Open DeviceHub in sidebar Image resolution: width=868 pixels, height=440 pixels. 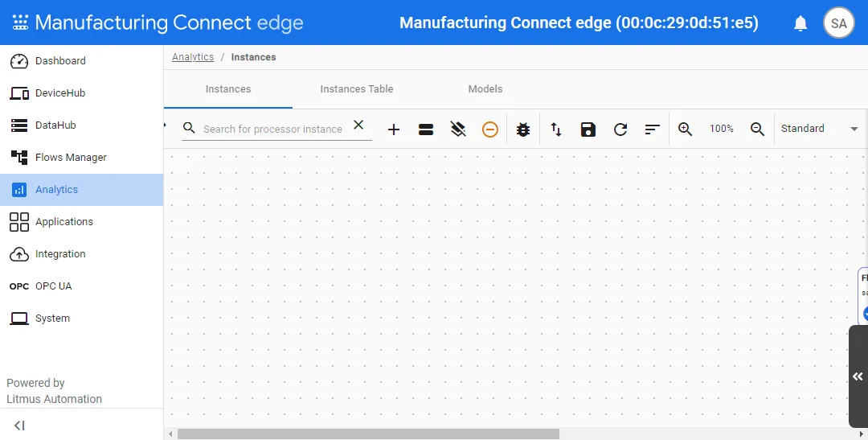click(81, 93)
